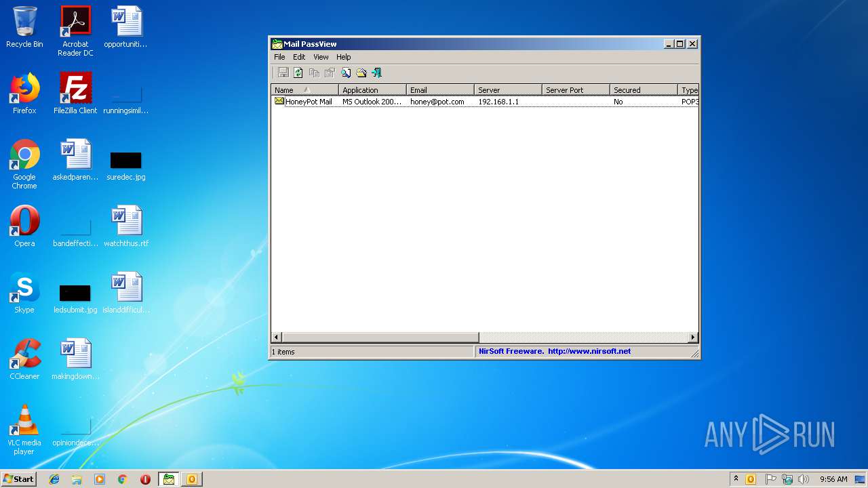This screenshot has height=488, width=868.
Task: Click the Copy Selected Items toolbar icon
Action: click(314, 73)
